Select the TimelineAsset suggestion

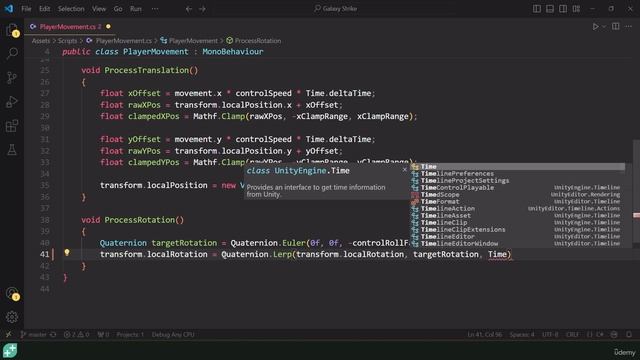518,216
